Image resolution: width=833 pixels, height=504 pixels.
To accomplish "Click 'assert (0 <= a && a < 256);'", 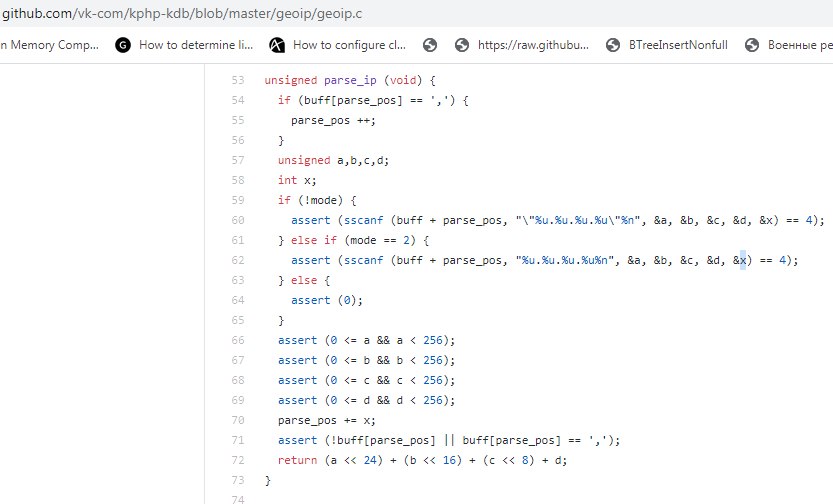I will pos(367,340).
